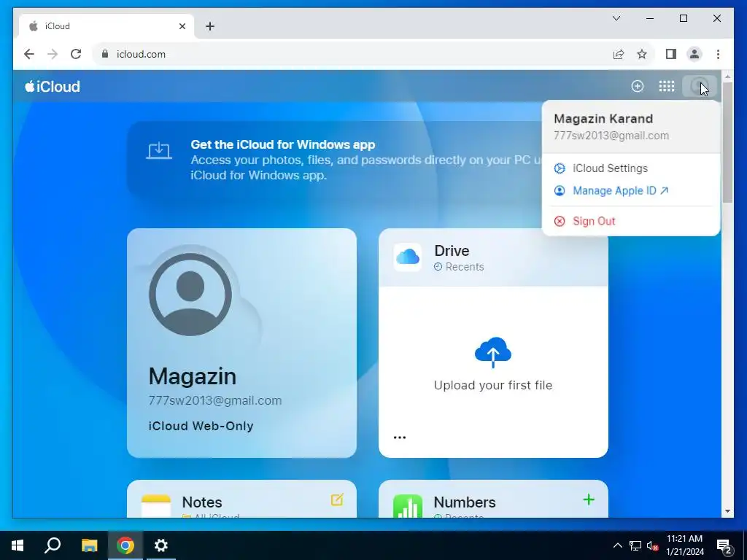This screenshot has width=747, height=560.
Task: Click the account name Magazin Karand in menu
Action: tap(603, 119)
